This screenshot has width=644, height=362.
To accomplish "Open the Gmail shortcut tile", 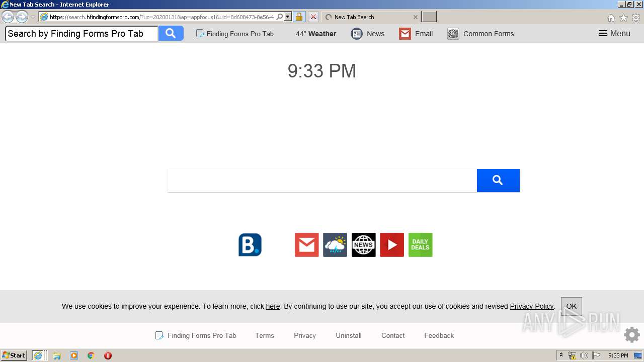I will pos(307,245).
